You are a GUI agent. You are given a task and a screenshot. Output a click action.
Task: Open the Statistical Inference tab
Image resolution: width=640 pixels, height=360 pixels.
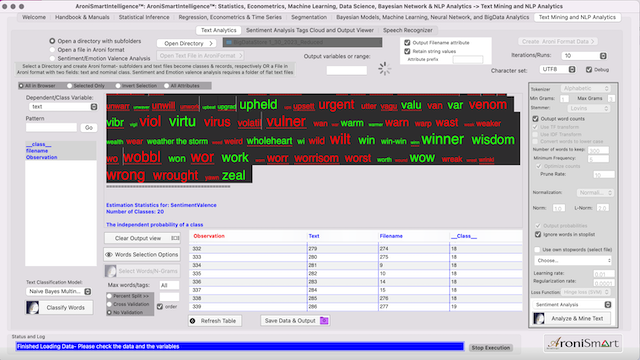pos(144,17)
